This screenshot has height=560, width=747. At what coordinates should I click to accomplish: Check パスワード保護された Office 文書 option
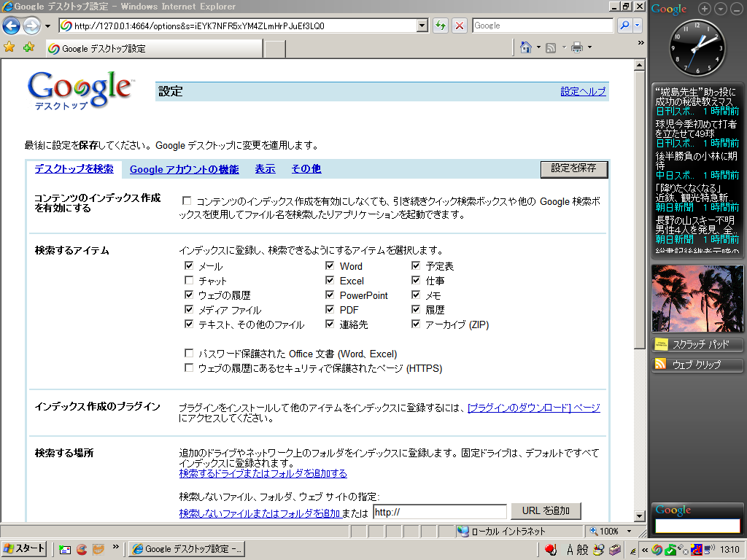click(x=189, y=353)
